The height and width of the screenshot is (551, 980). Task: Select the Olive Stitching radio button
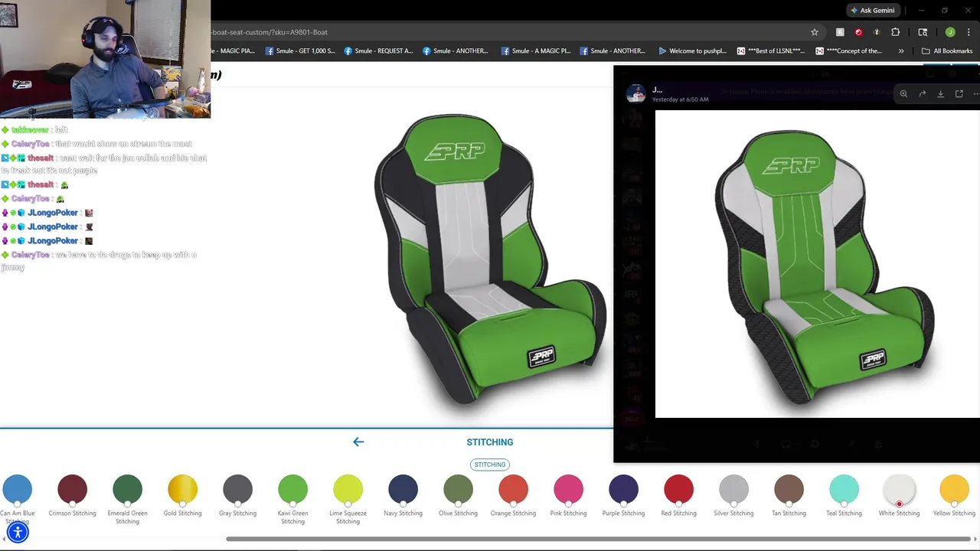pos(458,504)
